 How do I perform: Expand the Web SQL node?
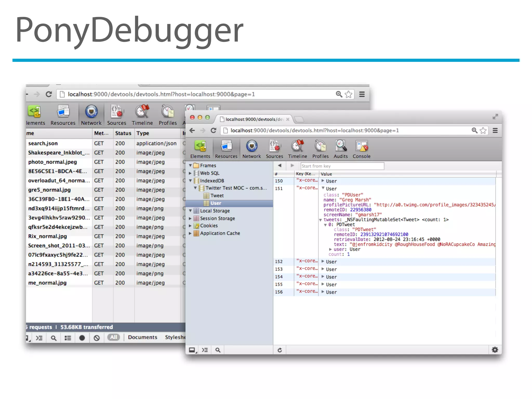(x=190, y=173)
